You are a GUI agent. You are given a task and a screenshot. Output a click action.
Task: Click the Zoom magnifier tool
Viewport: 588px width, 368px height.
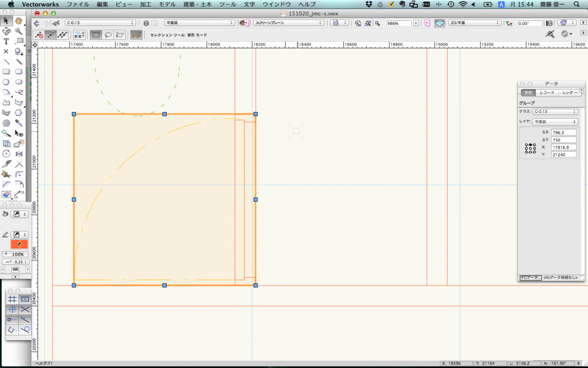pyautogui.click(x=19, y=31)
